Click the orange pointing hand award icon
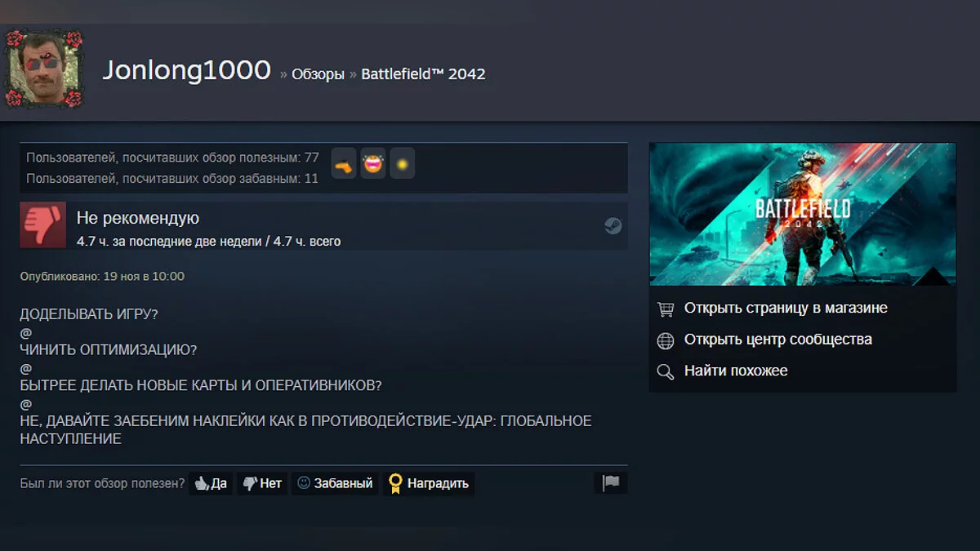This screenshot has width=980, height=551. [x=344, y=164]
